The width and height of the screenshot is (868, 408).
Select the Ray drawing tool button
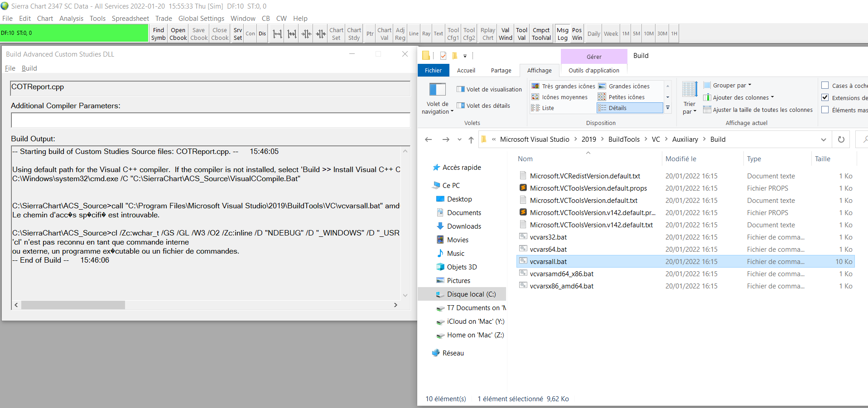426,34
